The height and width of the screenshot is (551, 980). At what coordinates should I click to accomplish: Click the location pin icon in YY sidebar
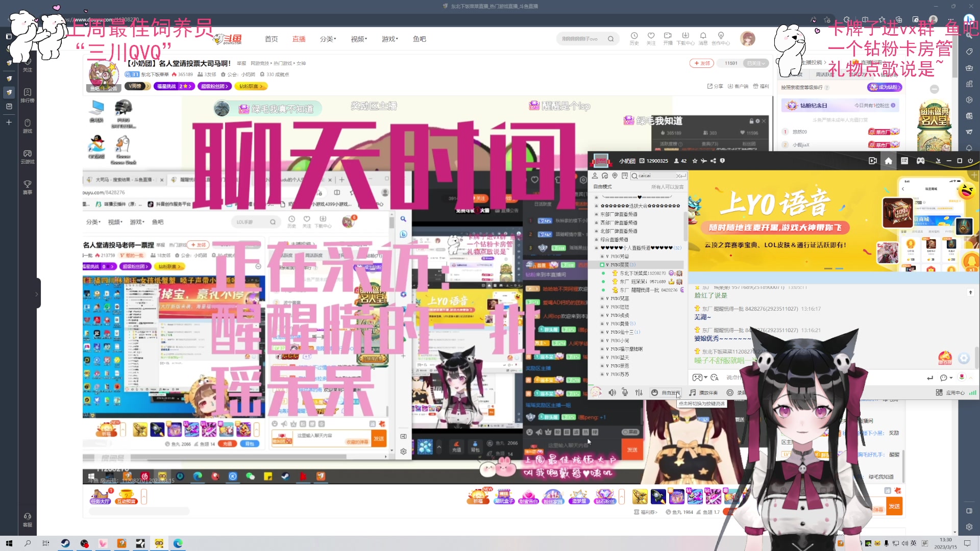click(615, 176)
